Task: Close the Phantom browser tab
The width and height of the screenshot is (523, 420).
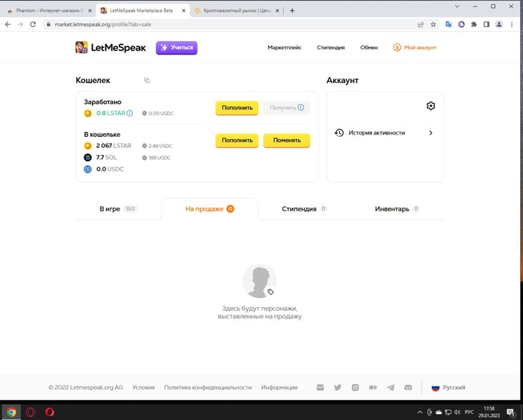Action: [x=90, y=10]
